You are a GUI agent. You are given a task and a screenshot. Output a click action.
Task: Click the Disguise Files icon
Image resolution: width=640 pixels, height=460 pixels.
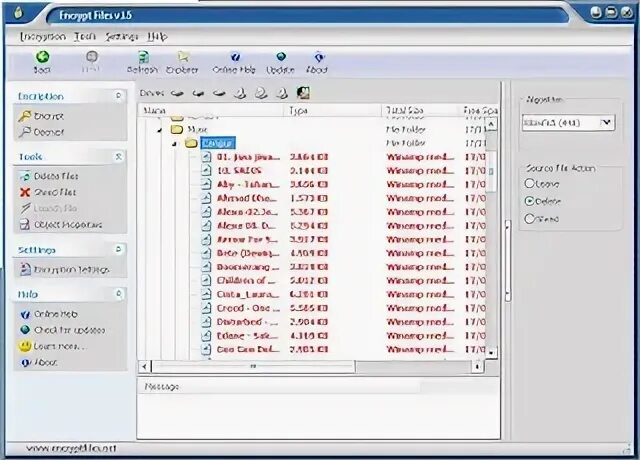coord(25,176)
